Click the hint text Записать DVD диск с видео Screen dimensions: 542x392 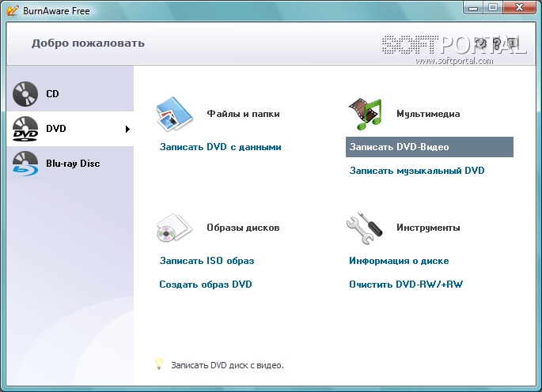pos(227,365)
